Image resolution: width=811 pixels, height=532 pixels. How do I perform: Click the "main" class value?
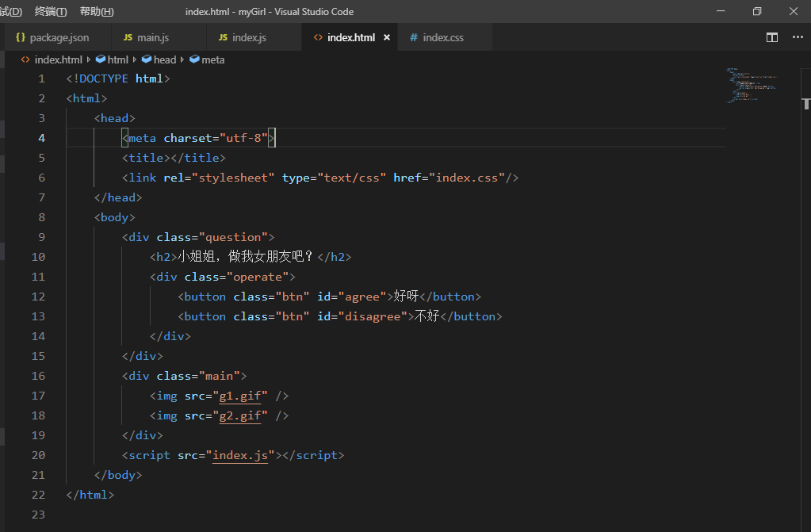[220, 377]
